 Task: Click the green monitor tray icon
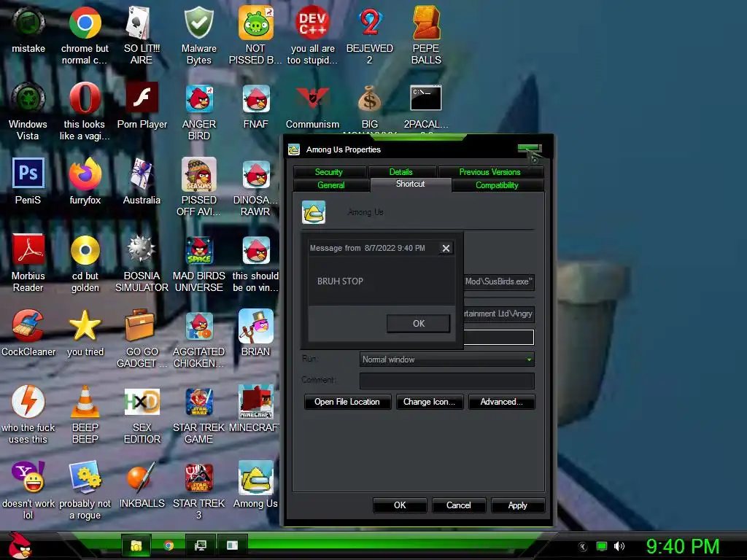point(602,546)
